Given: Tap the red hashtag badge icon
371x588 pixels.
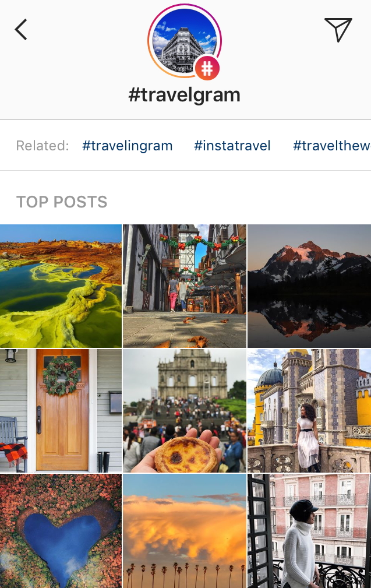Looking at the screenshot, I should click(x=207, y=68).
